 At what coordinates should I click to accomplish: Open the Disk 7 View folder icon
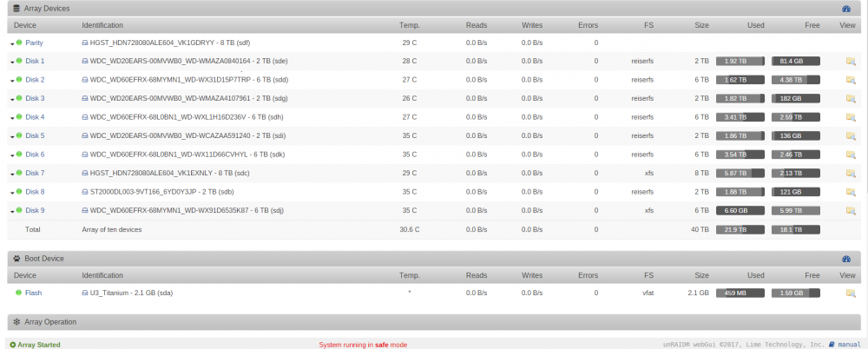(851, 173)
